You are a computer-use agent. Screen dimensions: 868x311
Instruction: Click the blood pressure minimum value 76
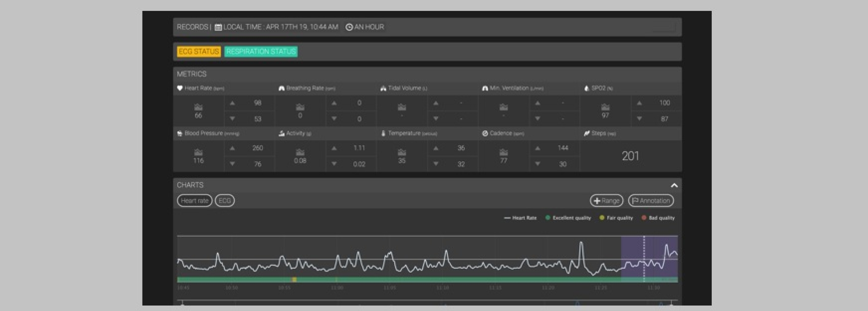tap(258, 164)
